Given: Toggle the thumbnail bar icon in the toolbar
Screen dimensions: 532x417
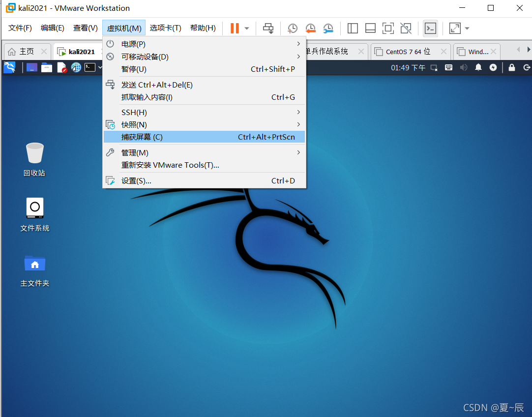Looking at the screenshot, I should click(370, 28).
